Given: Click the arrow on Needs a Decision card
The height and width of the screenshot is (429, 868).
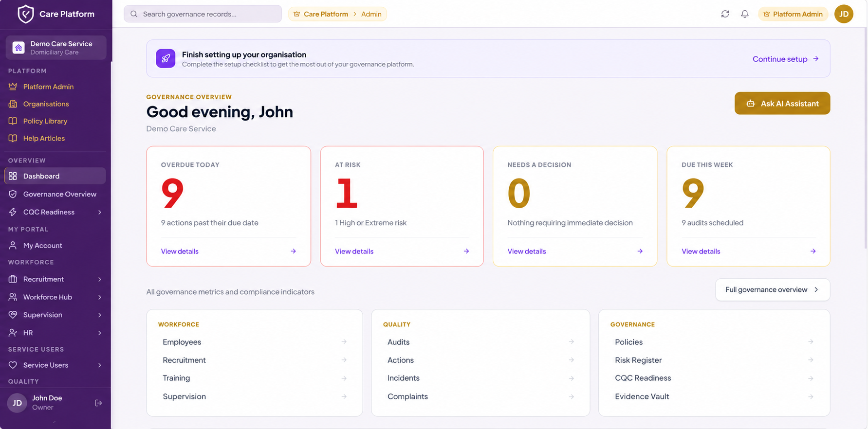Looking at the screenshot, I should click(640, 251).
